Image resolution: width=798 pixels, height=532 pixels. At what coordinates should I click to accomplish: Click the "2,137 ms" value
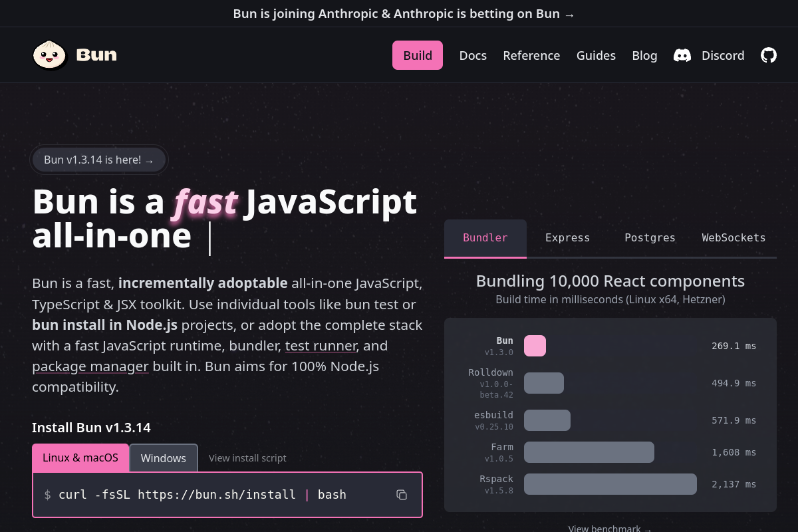(x=733, y=484)
